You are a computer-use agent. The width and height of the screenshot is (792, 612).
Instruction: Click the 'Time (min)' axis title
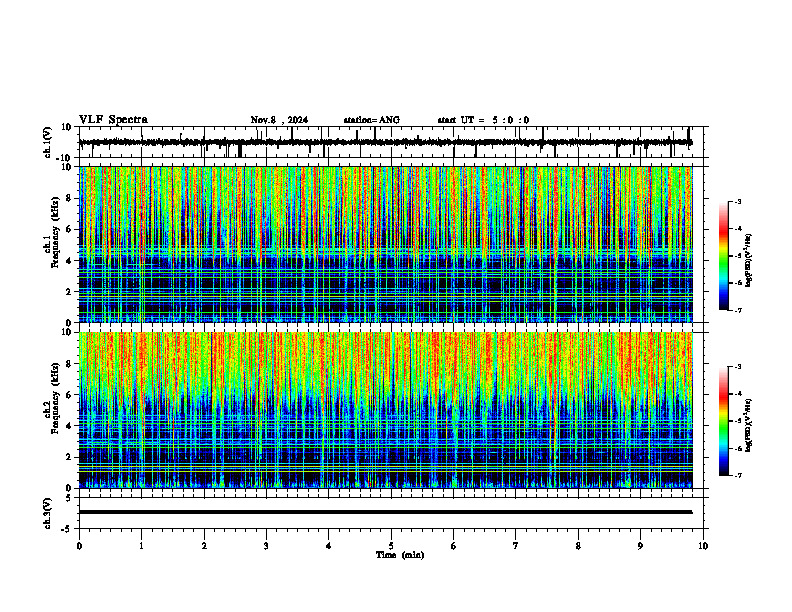click(x=400, y=555)
